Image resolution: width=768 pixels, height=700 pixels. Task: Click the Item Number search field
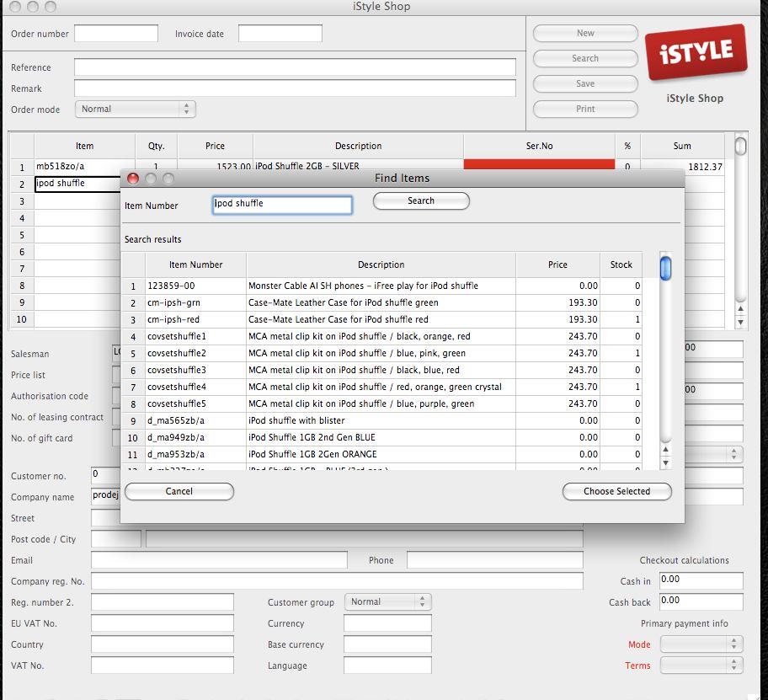(x=282, y=205)
